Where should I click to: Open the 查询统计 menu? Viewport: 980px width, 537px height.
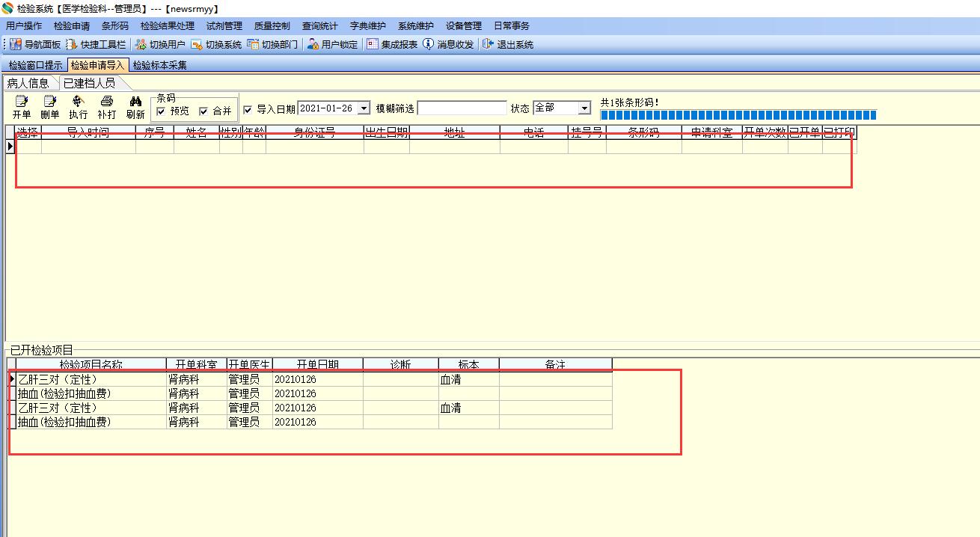click(x=320, y=26)
